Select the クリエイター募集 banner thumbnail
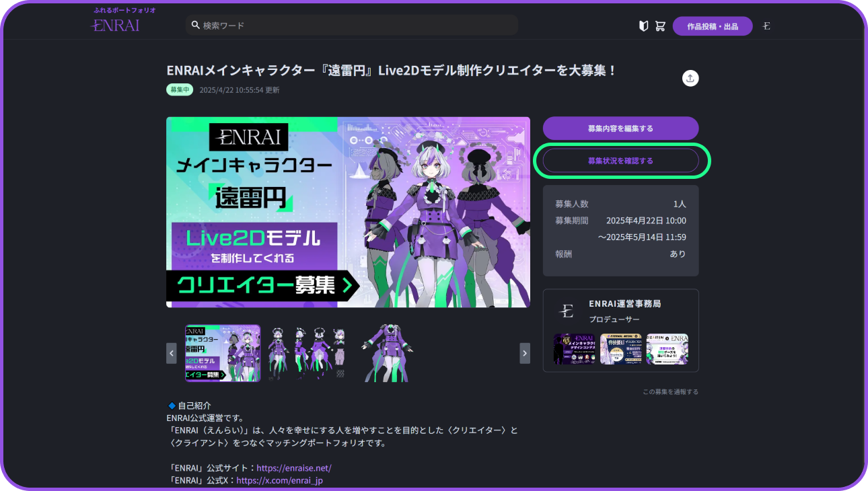868x491 pixels. 223,353
